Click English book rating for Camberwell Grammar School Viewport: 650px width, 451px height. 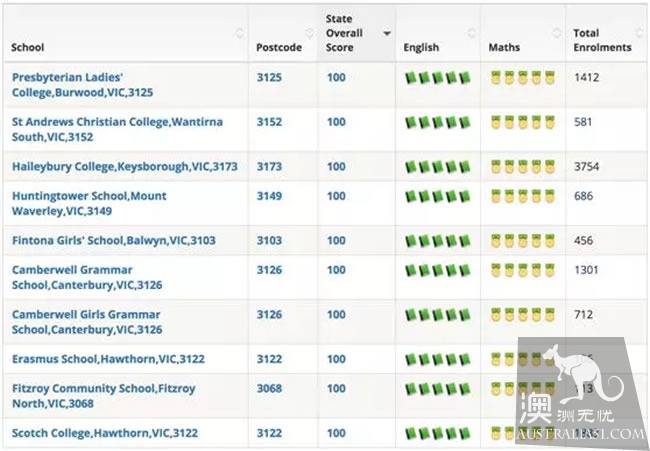(438, 270)
